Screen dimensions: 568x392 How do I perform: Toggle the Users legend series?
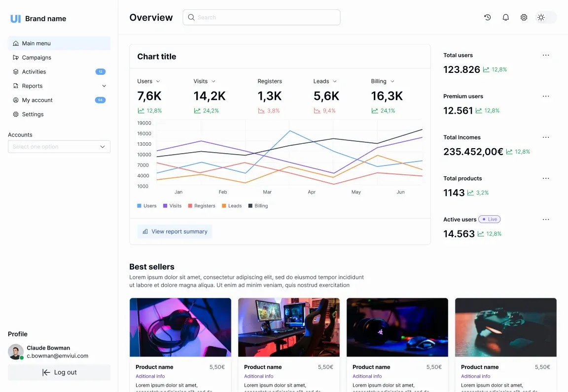147,205
